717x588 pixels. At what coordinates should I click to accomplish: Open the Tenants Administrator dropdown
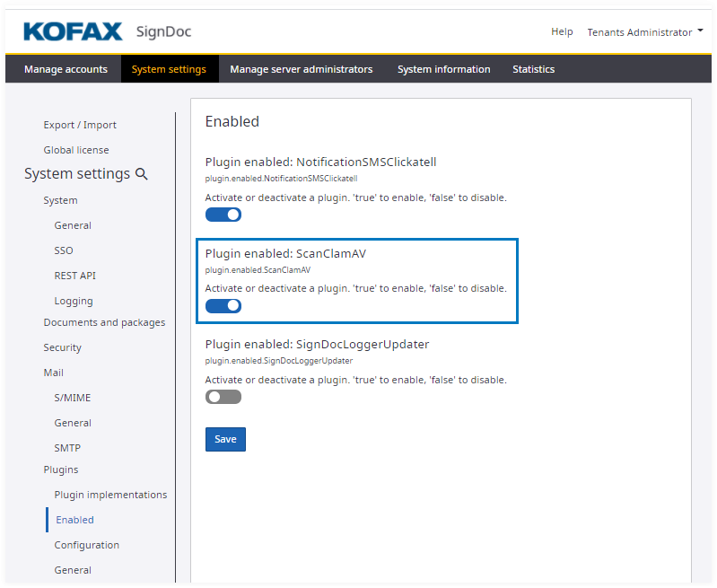[x=644, y=32]
